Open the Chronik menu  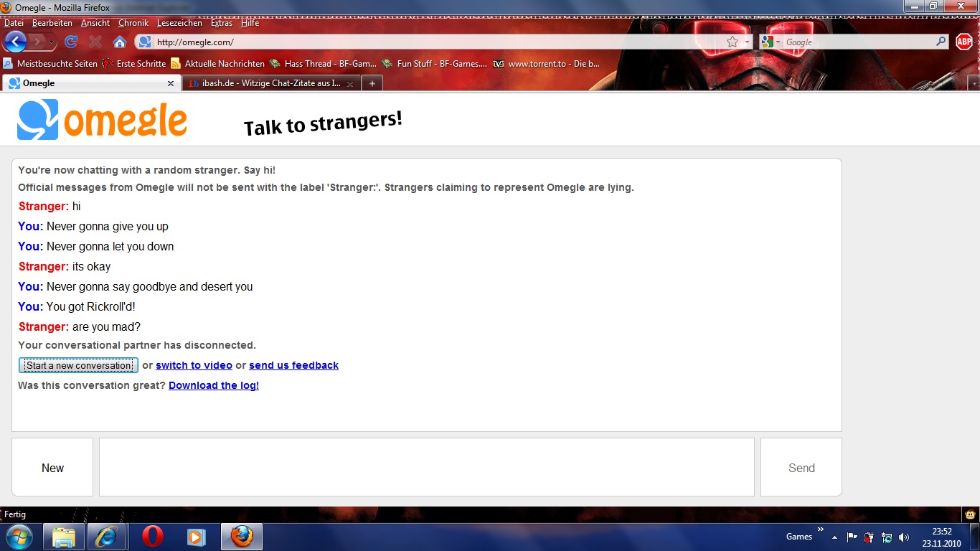click(133, 23)
